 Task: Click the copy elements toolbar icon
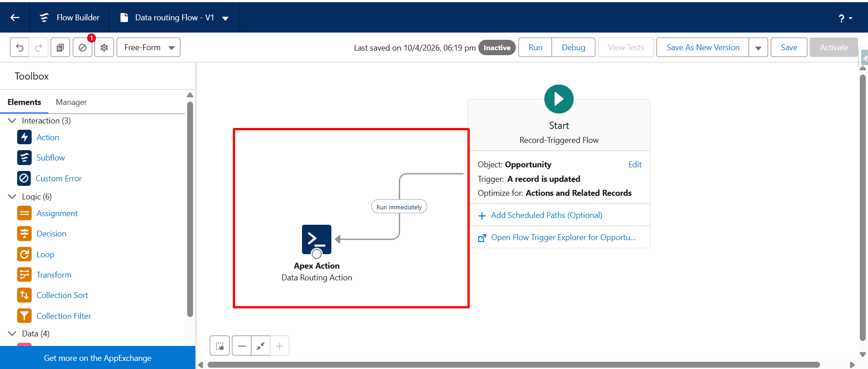(60, 47)
